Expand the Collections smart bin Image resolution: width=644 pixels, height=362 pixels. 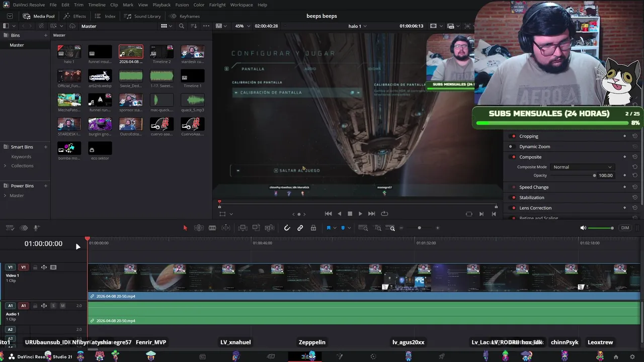pyautogui.click(x=5, y=166)
